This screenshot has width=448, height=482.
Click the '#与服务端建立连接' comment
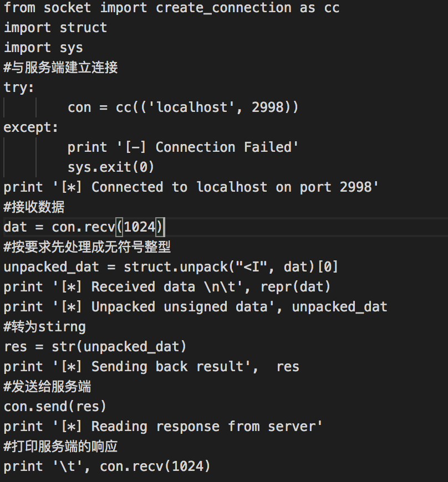click(61, 68)
